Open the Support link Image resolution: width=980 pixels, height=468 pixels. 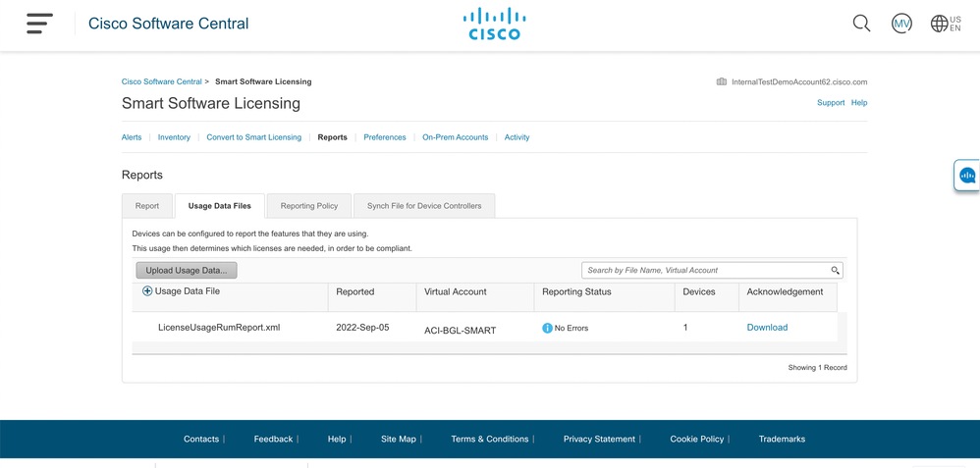coord(831,102)
